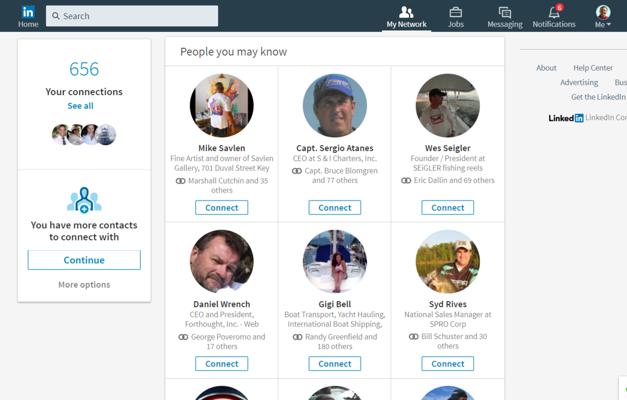Open the About footer link
The width and height of the screenshot is (627, 400).
[x=546, y=68]
